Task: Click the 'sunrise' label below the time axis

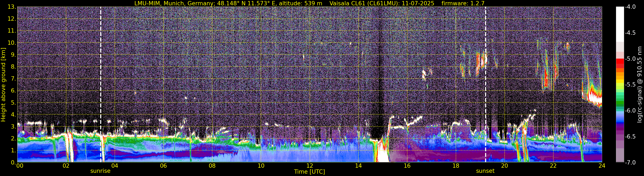Action: click(x=100, y=171)
